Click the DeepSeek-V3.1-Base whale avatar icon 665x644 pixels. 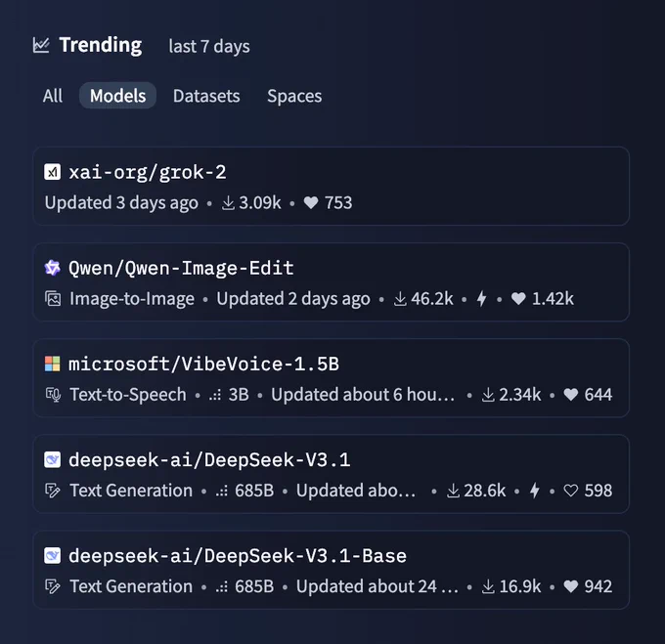coord(53,555)
